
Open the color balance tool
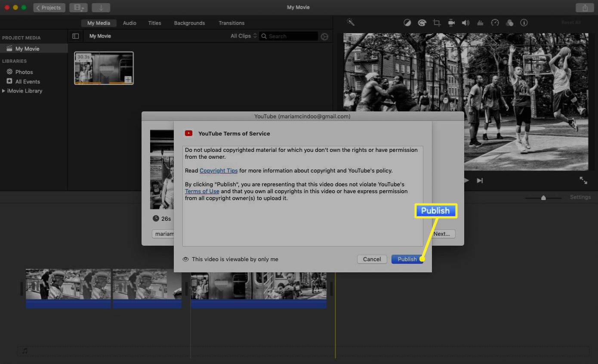point(407,23)
